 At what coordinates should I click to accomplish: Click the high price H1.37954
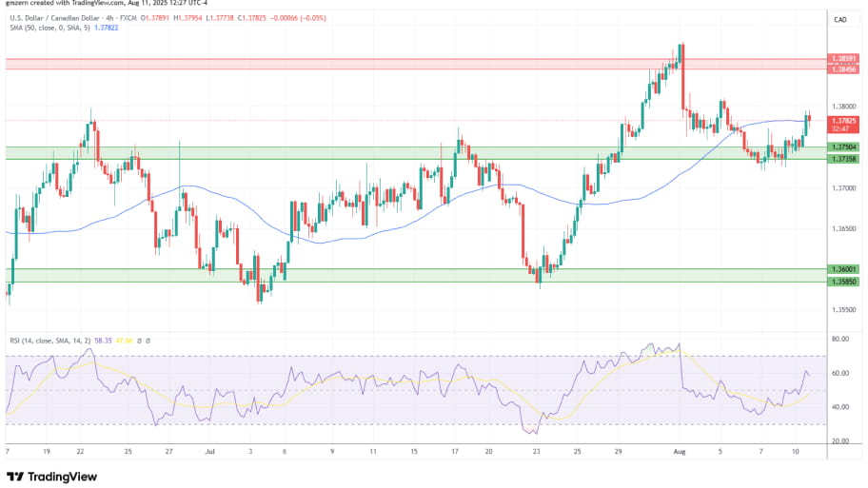(187, 18)
